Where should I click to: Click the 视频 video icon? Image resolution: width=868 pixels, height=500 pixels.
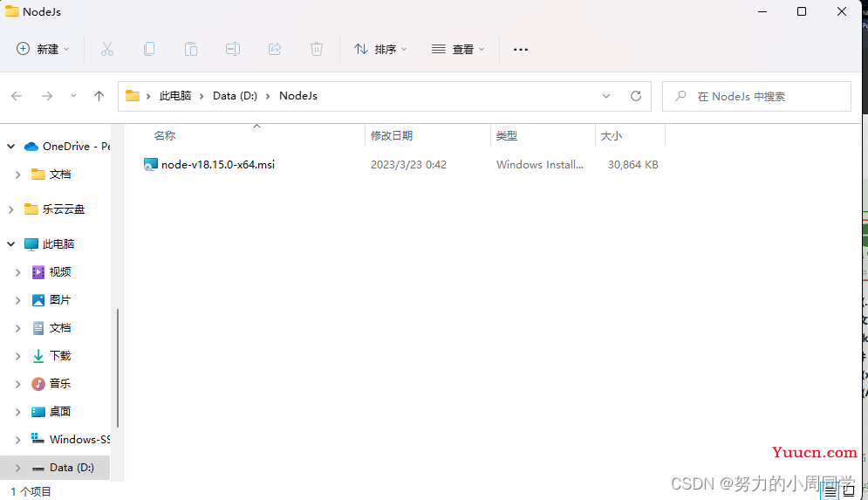pos(38,272)
